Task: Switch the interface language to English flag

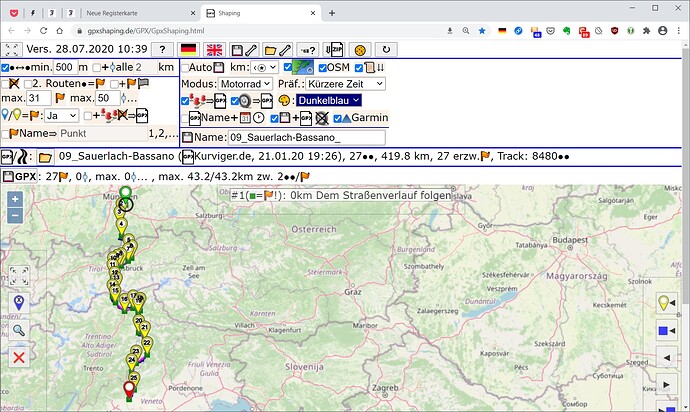Action: (214, 50)
